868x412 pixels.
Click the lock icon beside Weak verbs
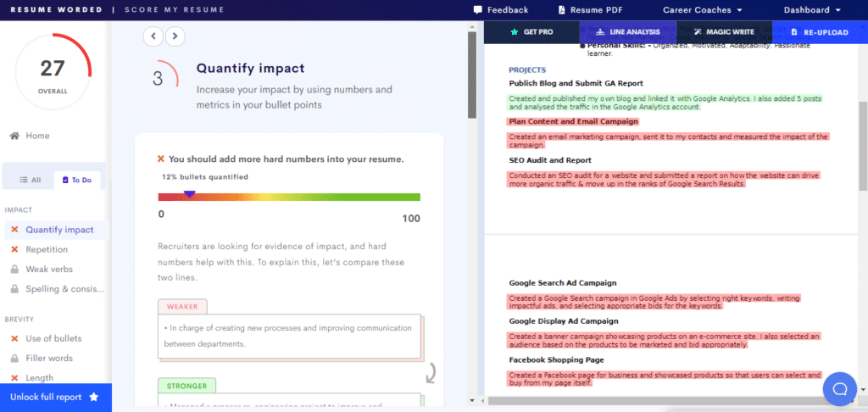(14, 269)
